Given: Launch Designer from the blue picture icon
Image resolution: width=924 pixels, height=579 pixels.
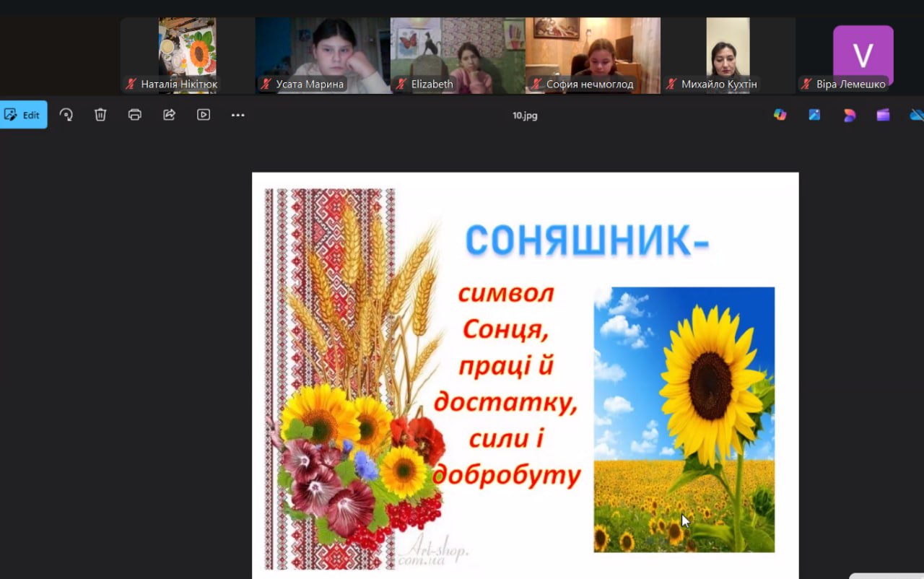Looking at the screenshot, I should (x=814, y=115).
